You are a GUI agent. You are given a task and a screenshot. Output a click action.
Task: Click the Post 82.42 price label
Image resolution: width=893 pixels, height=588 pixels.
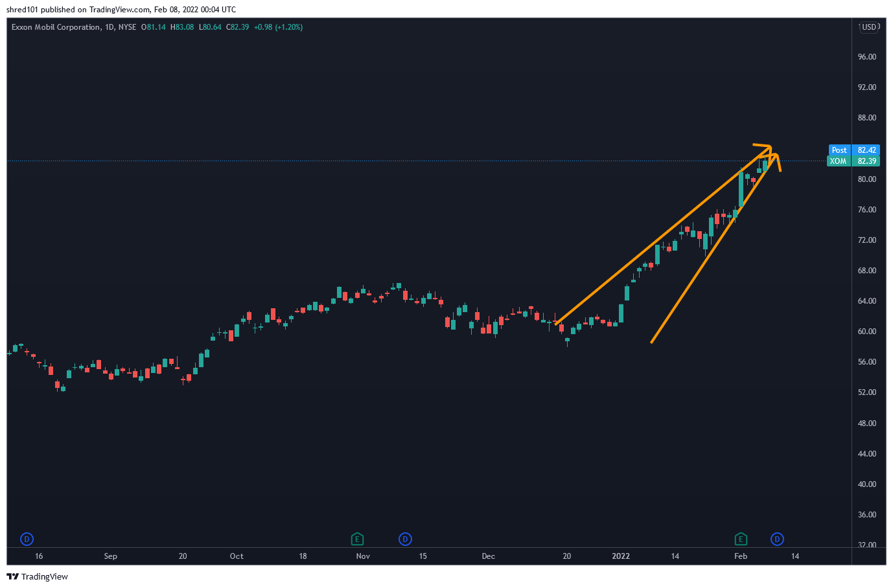pos(853,150)
